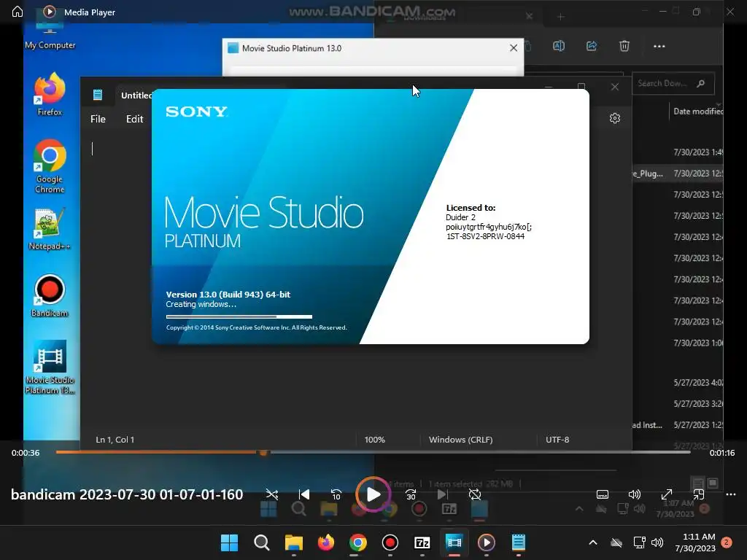Play the paused bandicam video
The width and height of the screenshot is (747, 560).
coord(373,494)
